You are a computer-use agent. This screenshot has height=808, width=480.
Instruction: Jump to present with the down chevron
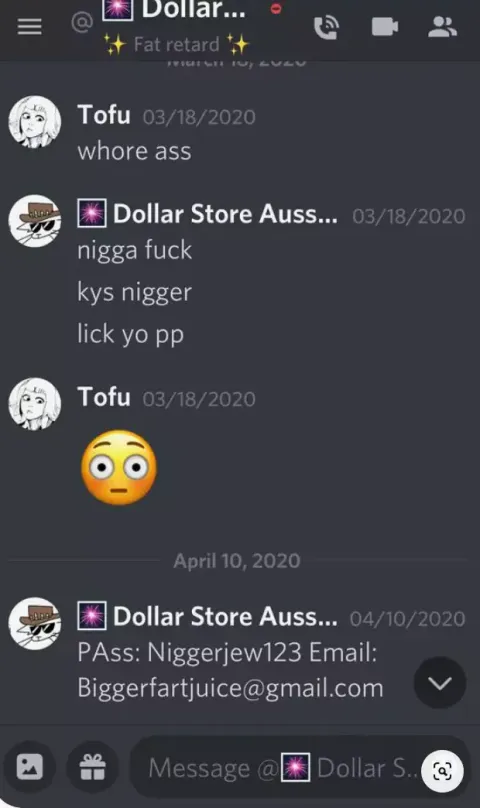[x=440, y=683]
